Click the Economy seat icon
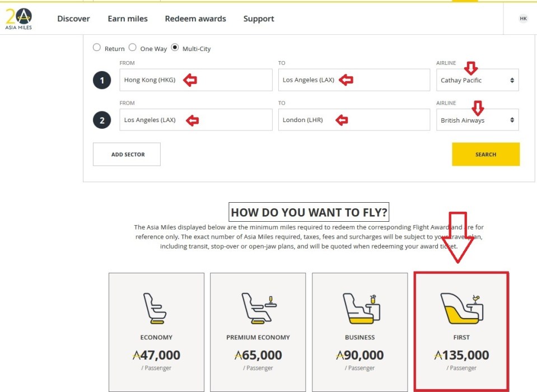 (156, 308)
